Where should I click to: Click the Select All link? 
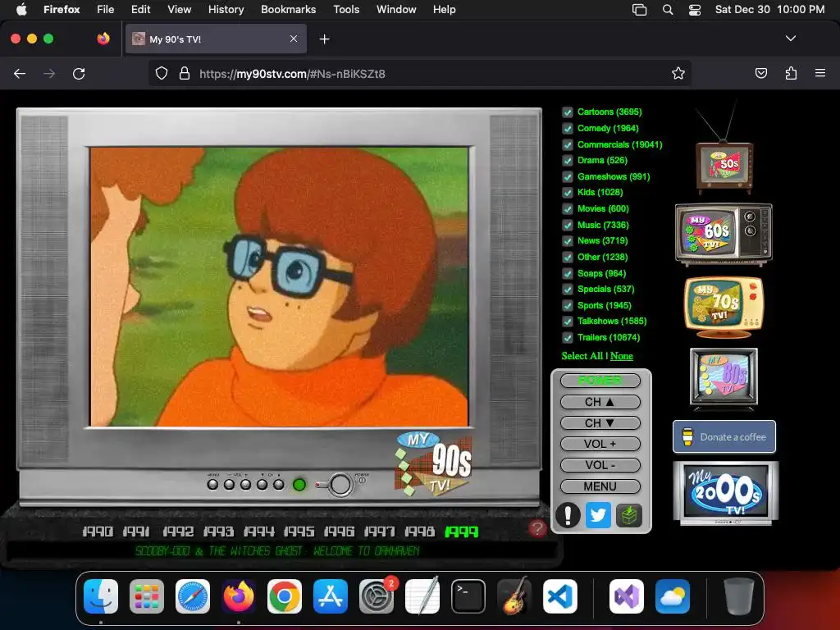click(582, 356)
